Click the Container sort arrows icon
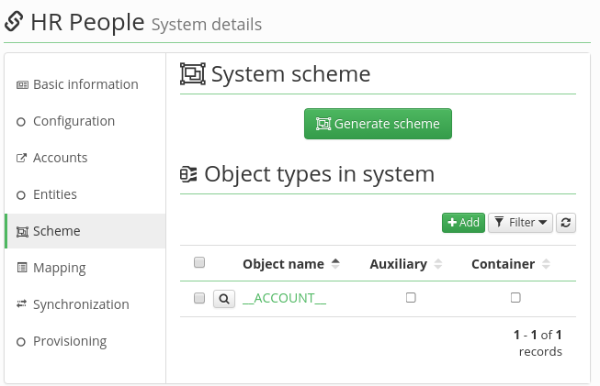Image resolution: width=600 pixels, height=386 pixels. [x=546, y=264]
